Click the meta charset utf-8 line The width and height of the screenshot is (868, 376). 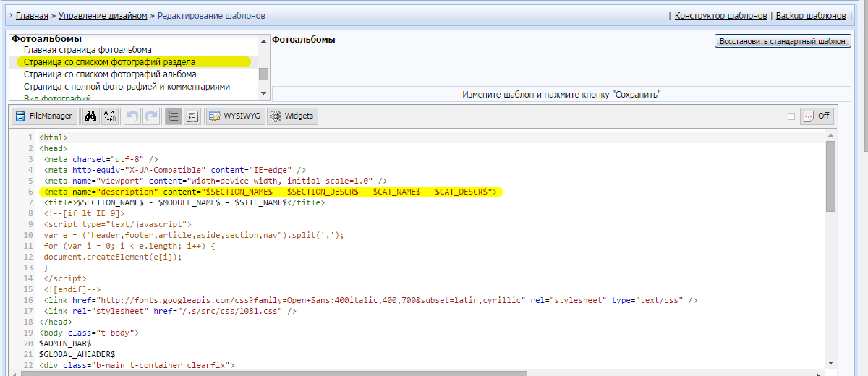(101, 159)
